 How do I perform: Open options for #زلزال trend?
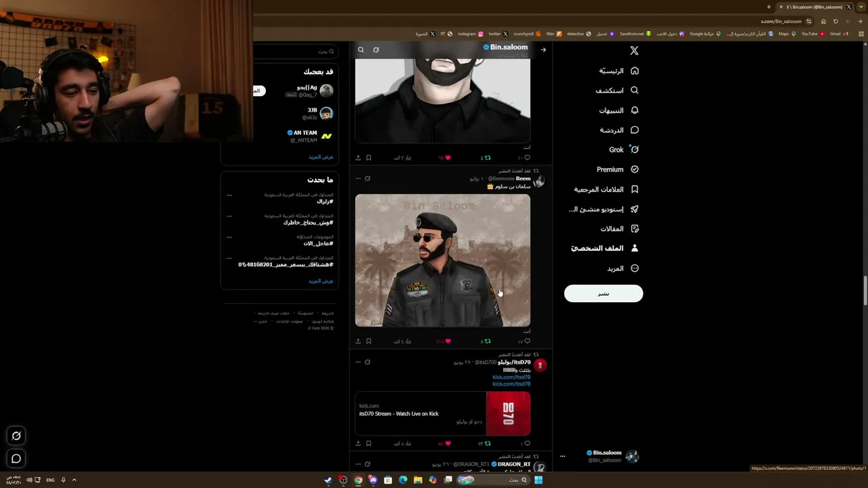229,195
